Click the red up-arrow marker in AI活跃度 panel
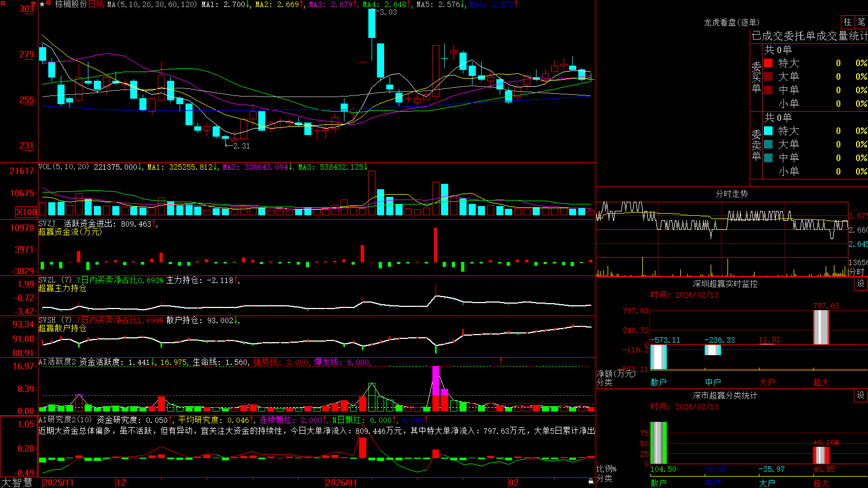 click(x=501, y=362)
